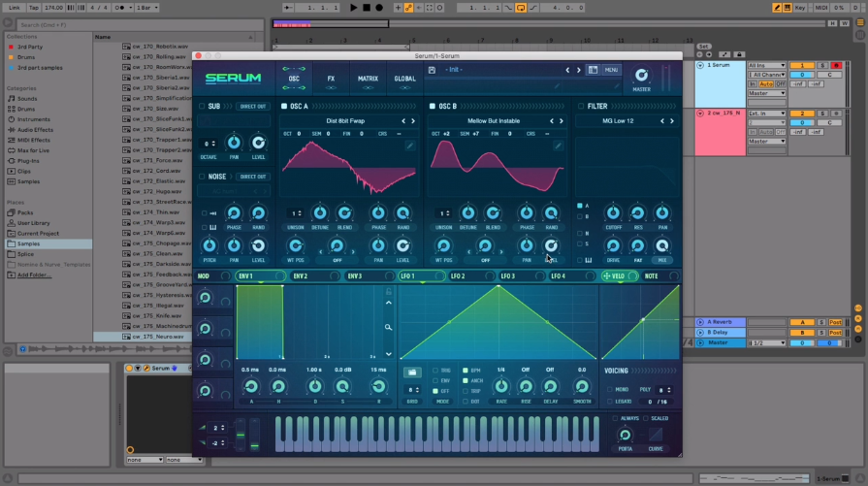
Task: Collapse the 1 Serum track fold arrow
Action: [x=700, y=65]
